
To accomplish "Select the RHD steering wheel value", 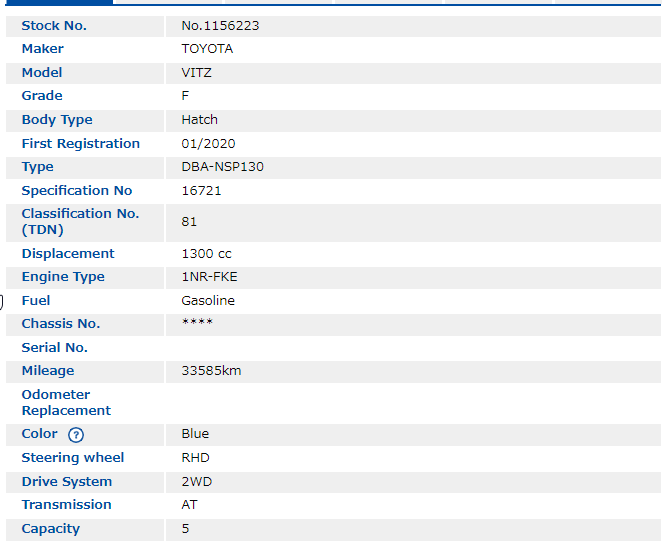I will click(195, 458).
